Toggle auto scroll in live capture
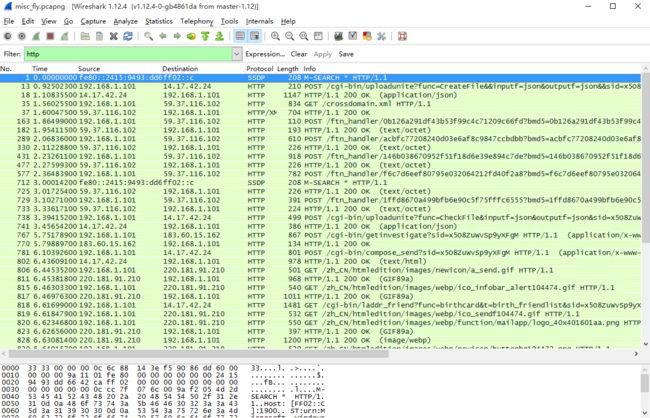Screen dimensions: 650x418 (255, 36)
